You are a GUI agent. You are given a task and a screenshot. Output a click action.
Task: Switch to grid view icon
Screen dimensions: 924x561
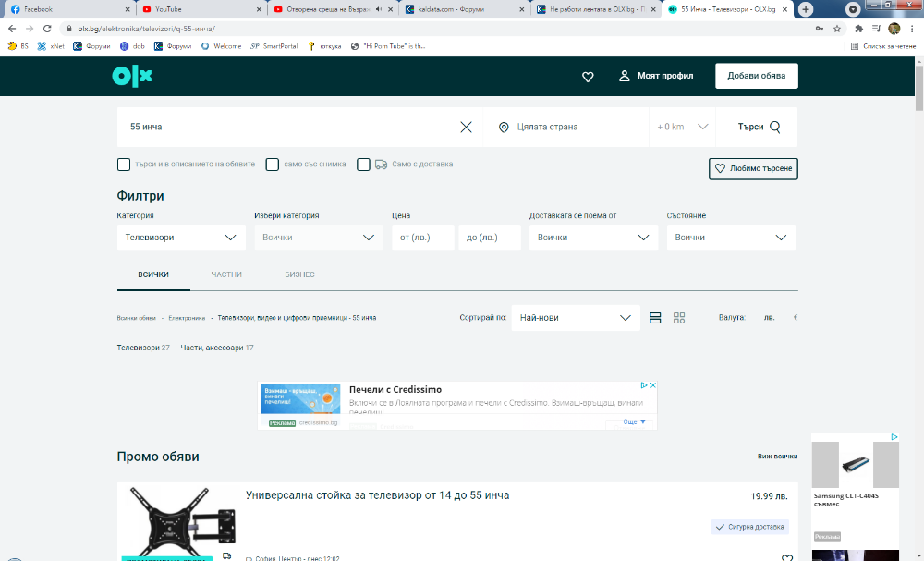coord(679,318)
